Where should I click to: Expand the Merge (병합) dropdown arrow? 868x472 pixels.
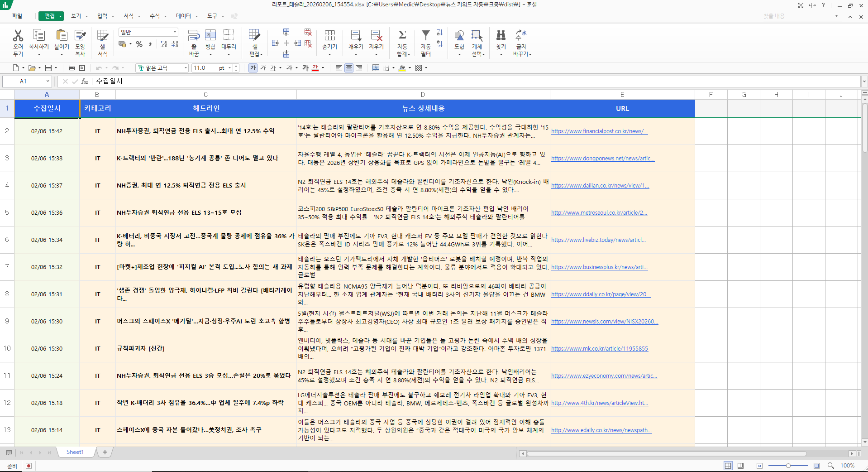tap(210, 54)
